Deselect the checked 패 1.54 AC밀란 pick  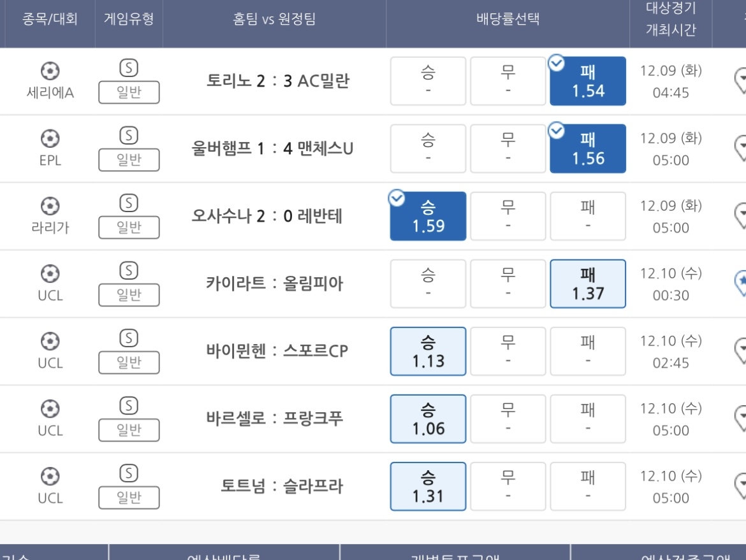click(x=587, y=81)
